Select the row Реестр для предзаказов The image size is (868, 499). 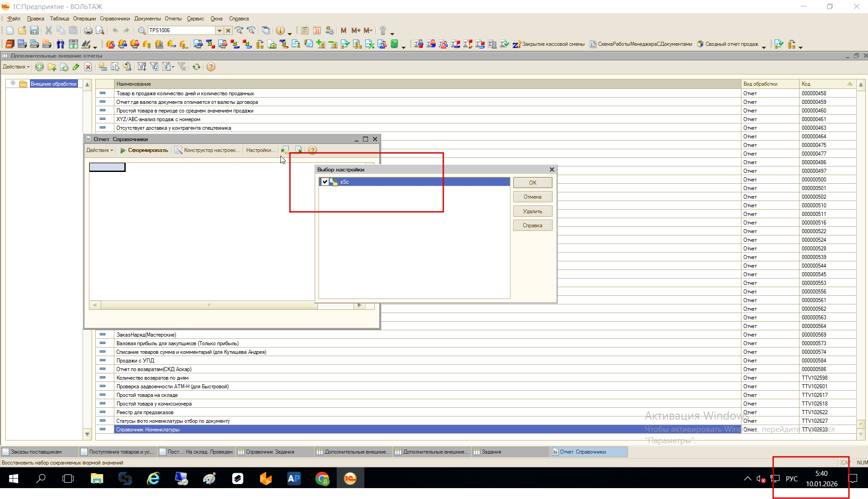point(427,412)
